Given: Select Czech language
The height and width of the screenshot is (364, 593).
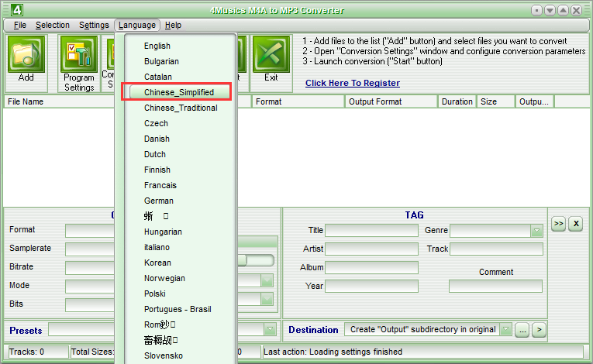Looking at the screenshot, I should point(156,123).
